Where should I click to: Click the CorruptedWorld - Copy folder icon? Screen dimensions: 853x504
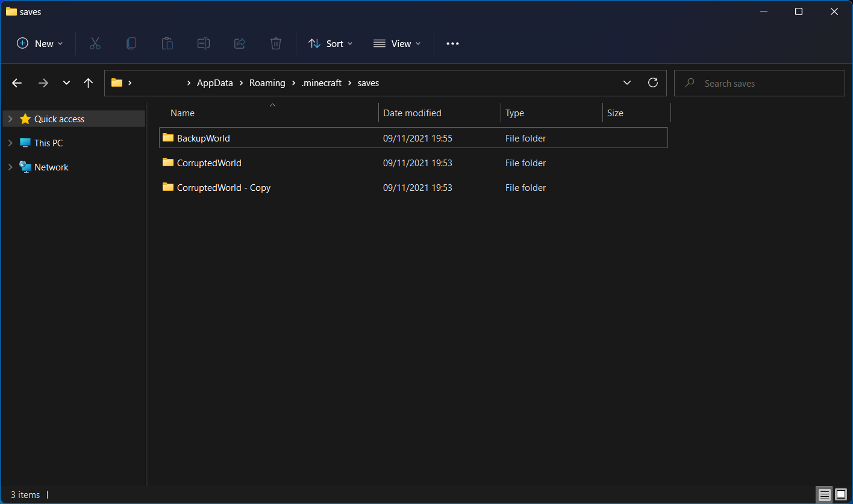pos(168,187)
